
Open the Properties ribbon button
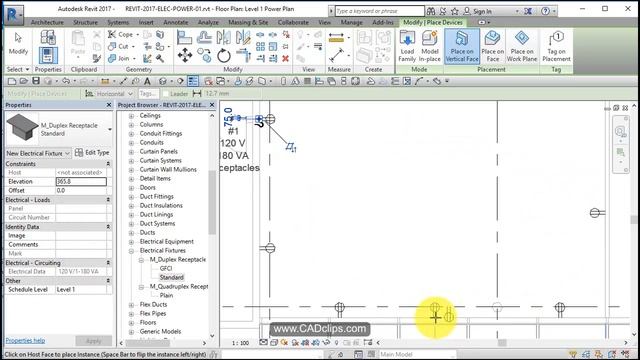coord(48,56)
